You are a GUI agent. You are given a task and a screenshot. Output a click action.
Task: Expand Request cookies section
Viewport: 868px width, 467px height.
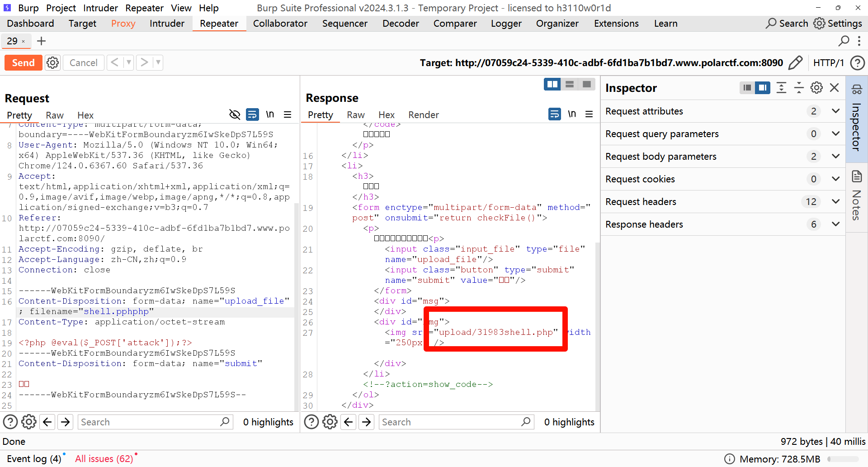(x=723, y=179)
